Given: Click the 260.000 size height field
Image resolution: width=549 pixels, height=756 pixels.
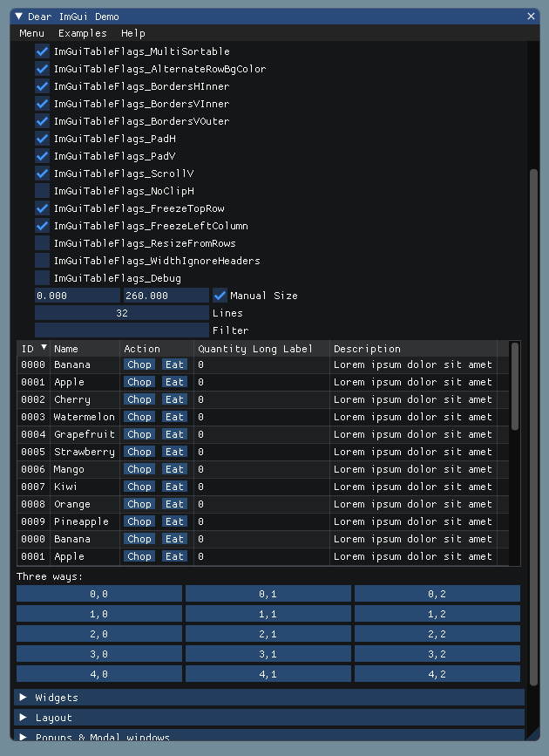Looking at the screenshot, I should (x=166, y=295).
